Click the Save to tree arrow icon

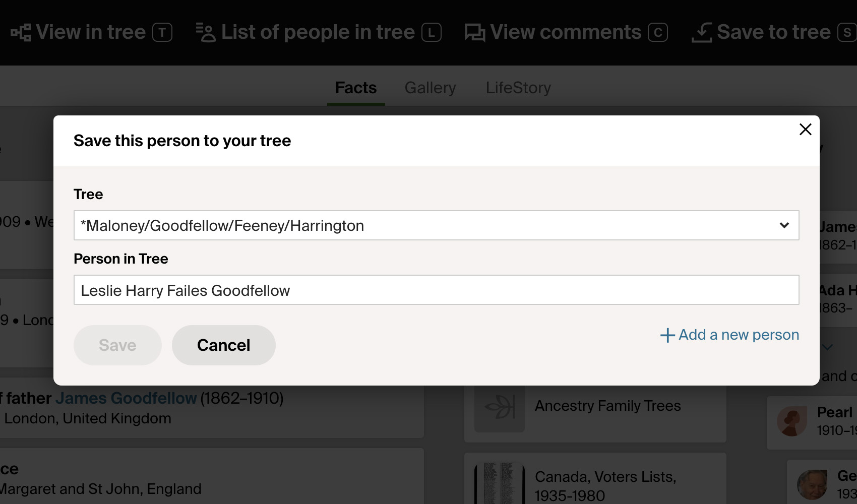click(x=702, y=33)
